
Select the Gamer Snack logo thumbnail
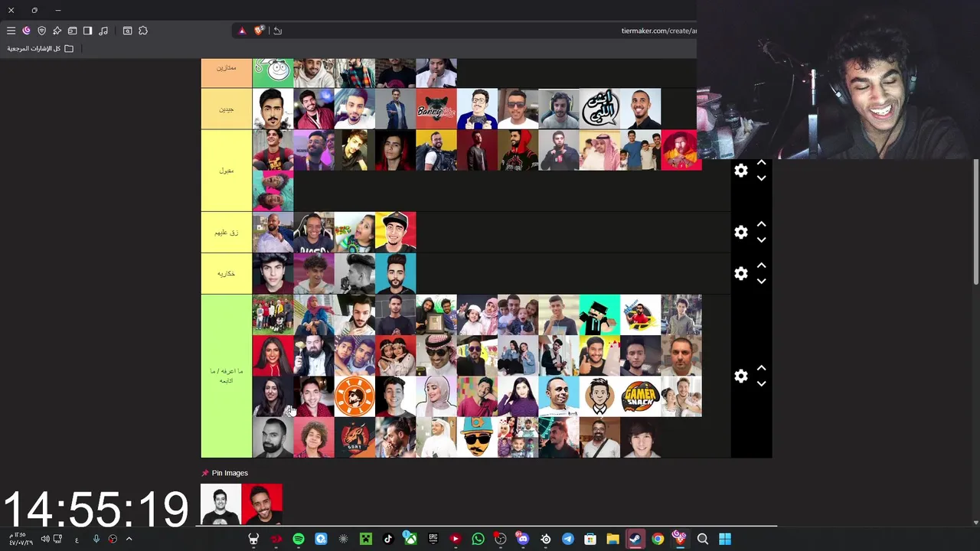coord(641,396)
